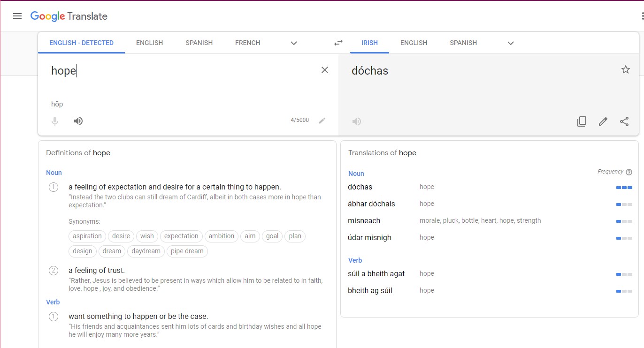644x348 pixels.
Task: Click the "Noun" label in the Translations panel
Action: tap(356, 174)
